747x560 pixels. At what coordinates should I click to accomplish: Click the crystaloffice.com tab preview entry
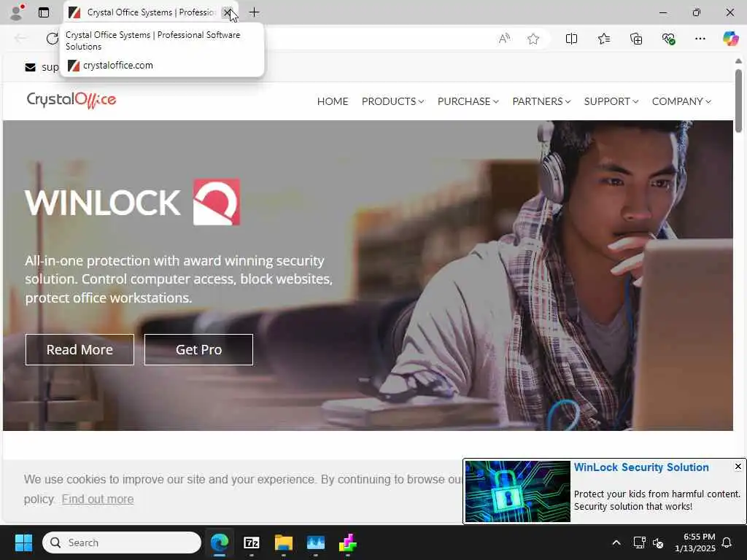click(x=111, y=65)
